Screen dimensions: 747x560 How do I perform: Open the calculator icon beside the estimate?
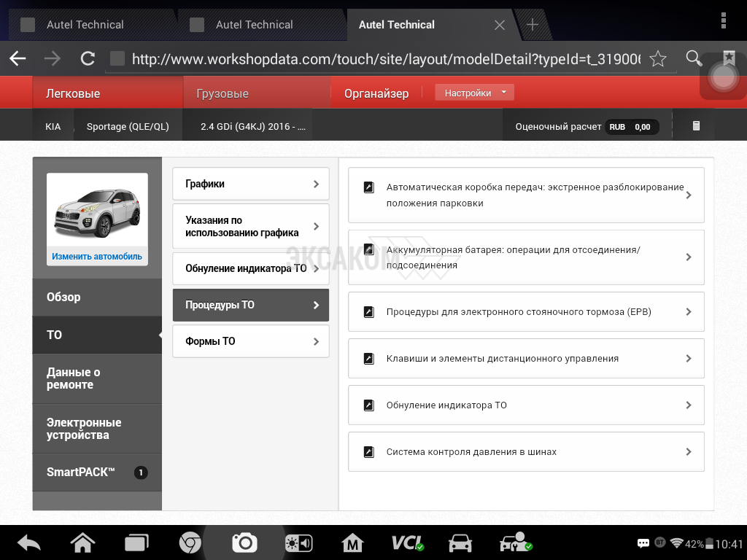(x=696, y=126)
